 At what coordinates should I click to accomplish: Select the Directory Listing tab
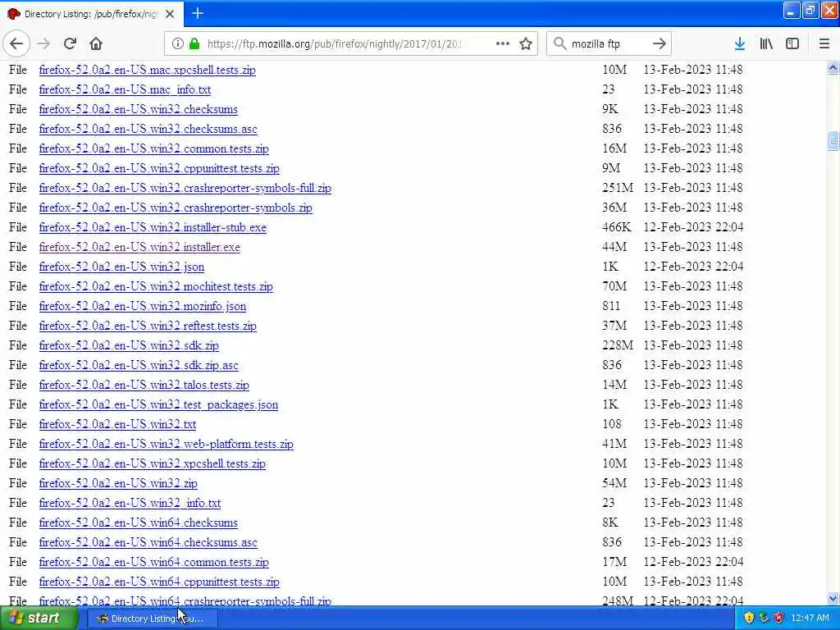pos(92,14)
